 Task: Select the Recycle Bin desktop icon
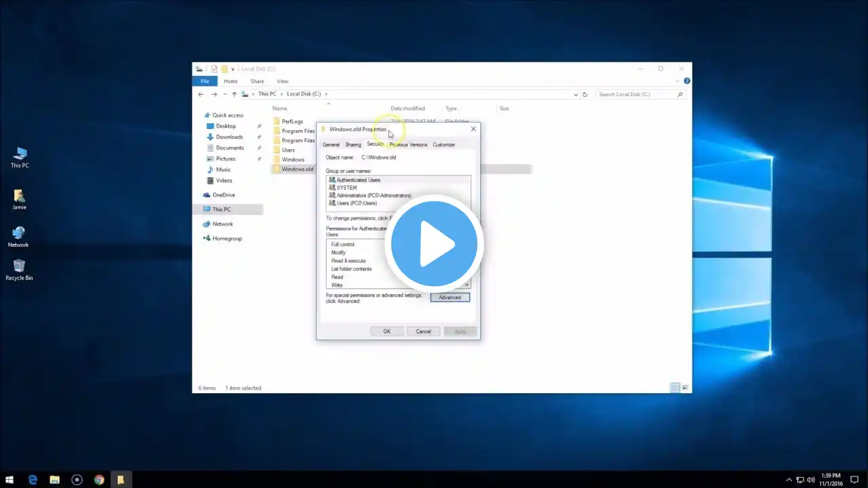pos(19,270)
